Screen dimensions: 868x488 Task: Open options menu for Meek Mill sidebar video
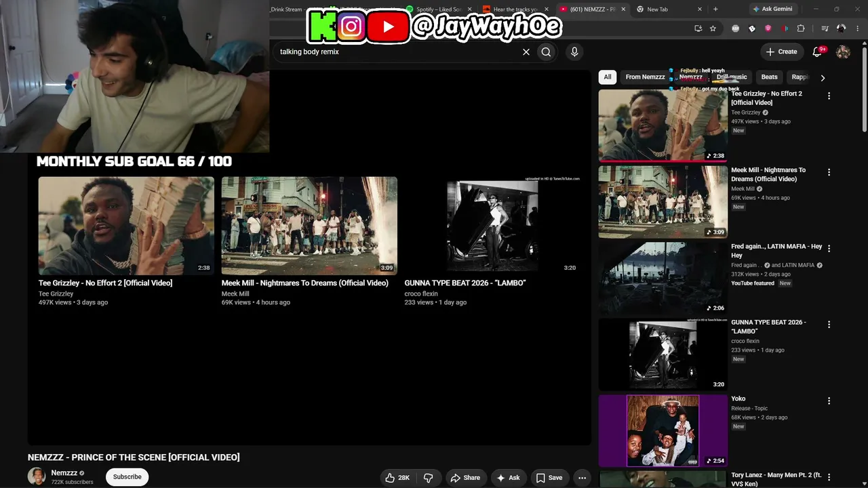coord(829,172)
